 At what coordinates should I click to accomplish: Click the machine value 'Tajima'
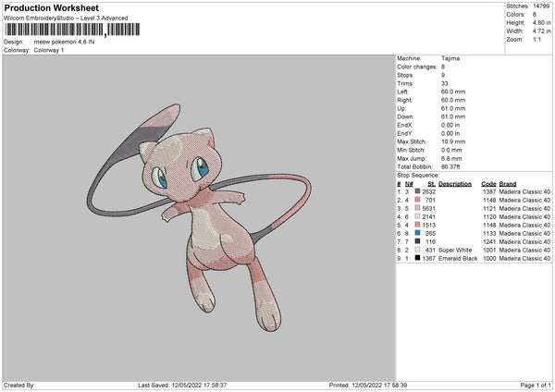coord(450,58)
